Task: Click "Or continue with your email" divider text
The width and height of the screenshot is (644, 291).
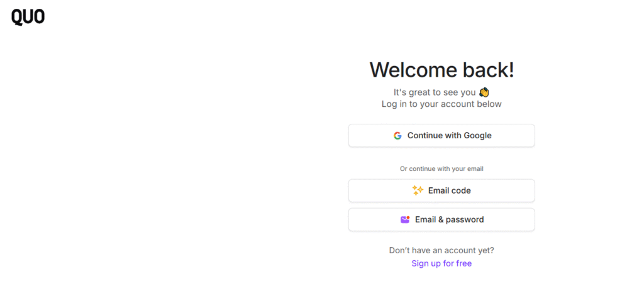Action: (x=441, y=168)
